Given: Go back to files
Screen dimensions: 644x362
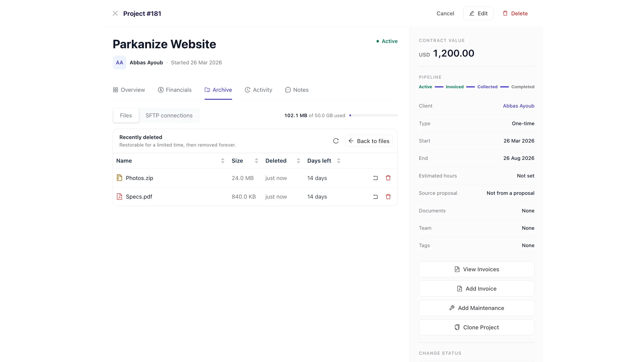Looking at the screenshot, I should pos(369,141).
